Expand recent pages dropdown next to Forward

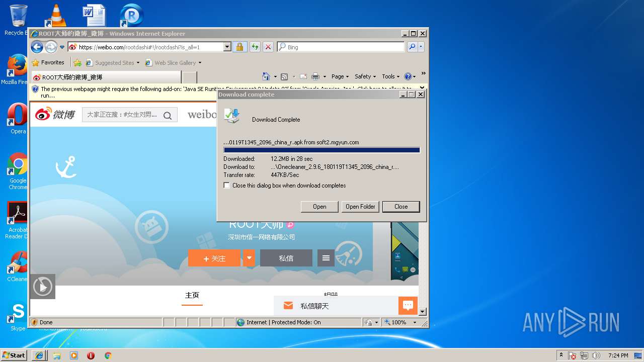pyautogui.click(x=62, y=47)
